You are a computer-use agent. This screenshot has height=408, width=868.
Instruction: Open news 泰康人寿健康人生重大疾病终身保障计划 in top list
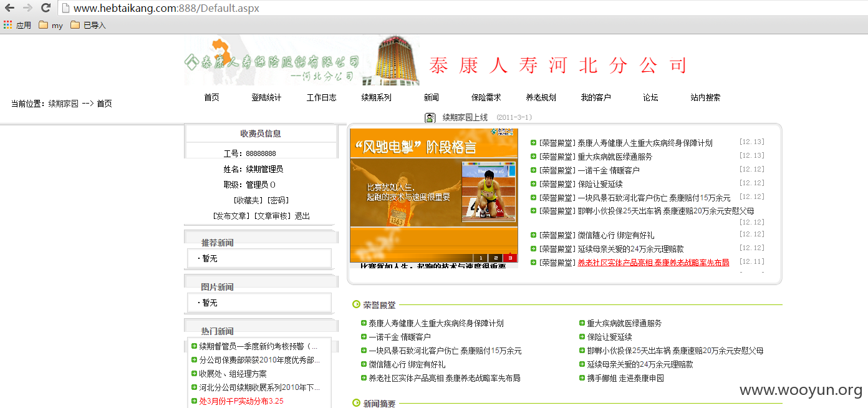tap(645, 143)
